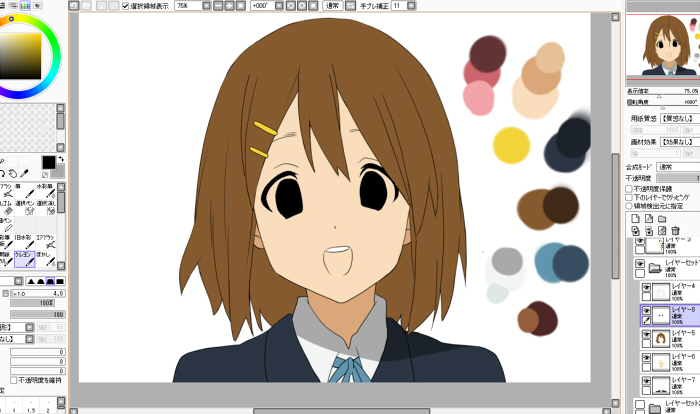Viewport: 700px width, 414px height.
Task: Open the 合成モード blending mode dropdown
Action: [x=678, y=167]
